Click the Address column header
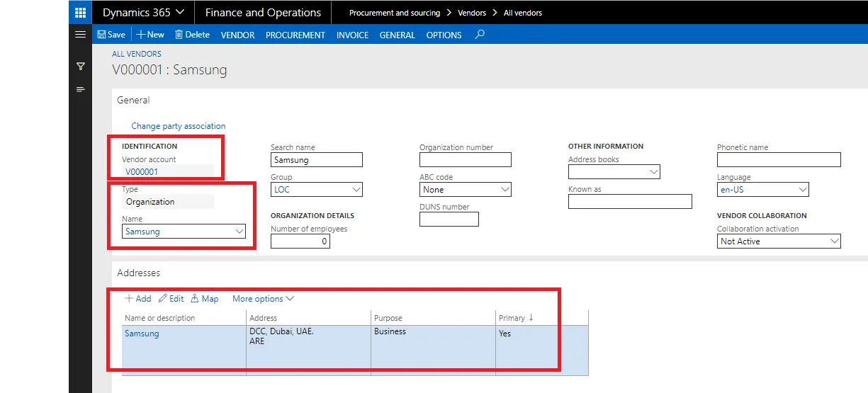The image size is (868, 393). tap(264, 318)
